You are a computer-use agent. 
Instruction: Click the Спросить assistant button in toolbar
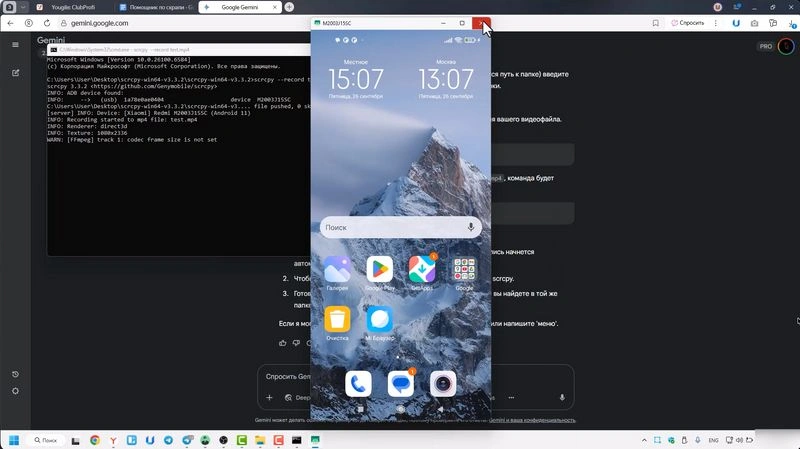(x=688, y=23)
